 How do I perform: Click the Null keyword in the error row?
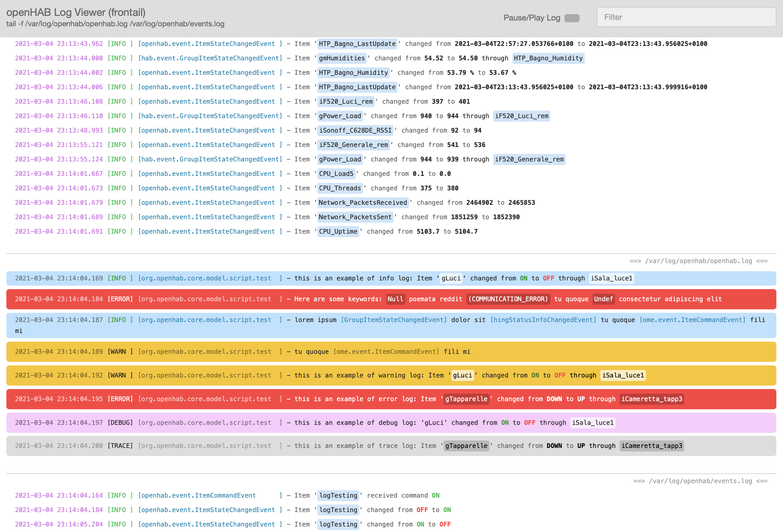(395, 299)
